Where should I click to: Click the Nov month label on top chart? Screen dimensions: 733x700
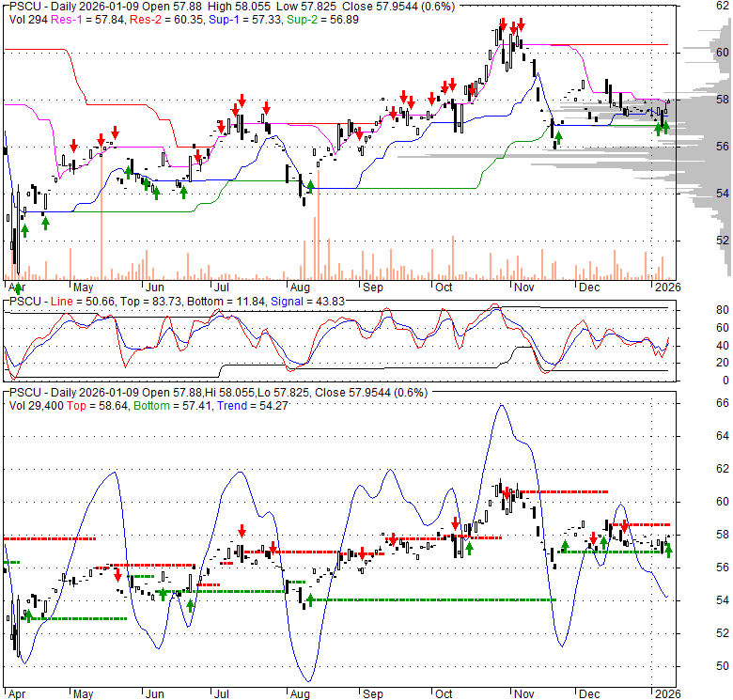point(523,288)
